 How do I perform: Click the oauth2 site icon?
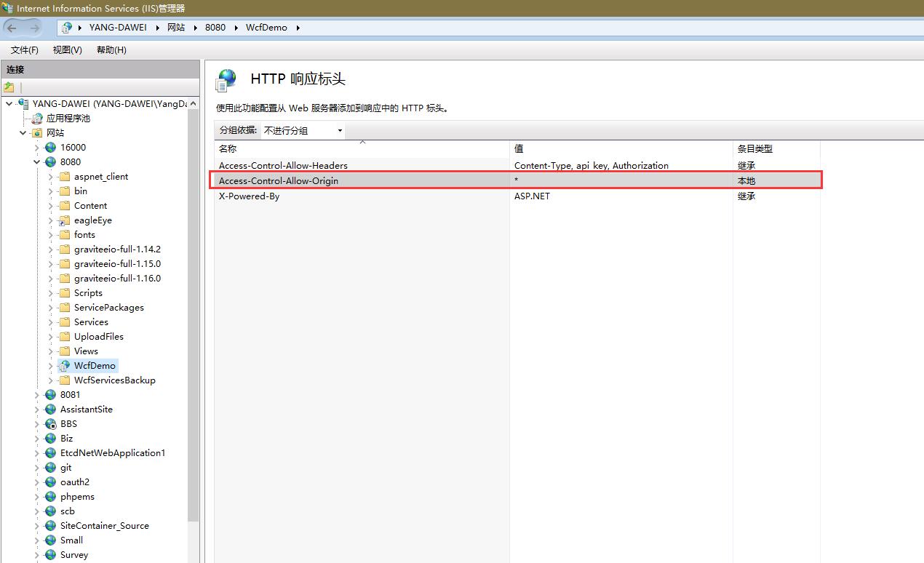[49, 482]
